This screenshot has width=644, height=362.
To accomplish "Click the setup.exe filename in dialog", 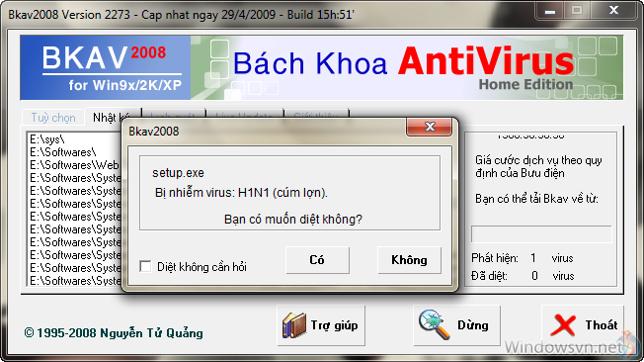I will (178, 173).
